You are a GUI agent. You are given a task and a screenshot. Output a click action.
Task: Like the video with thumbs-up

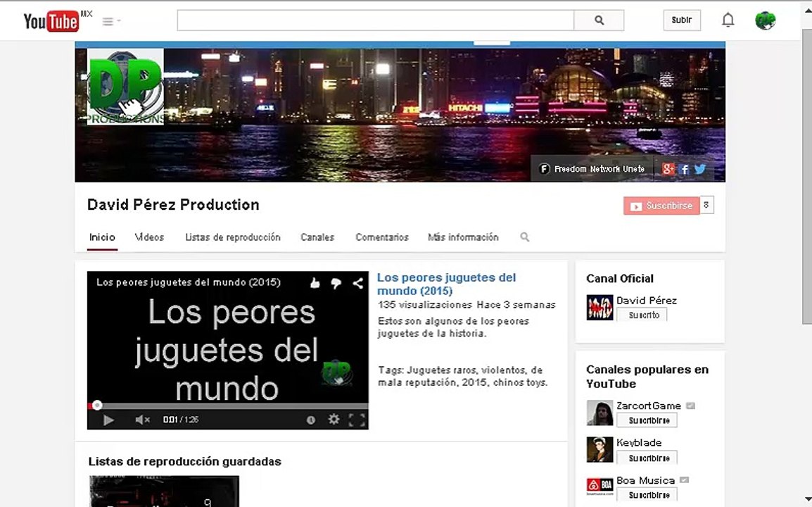click(315, 283)
